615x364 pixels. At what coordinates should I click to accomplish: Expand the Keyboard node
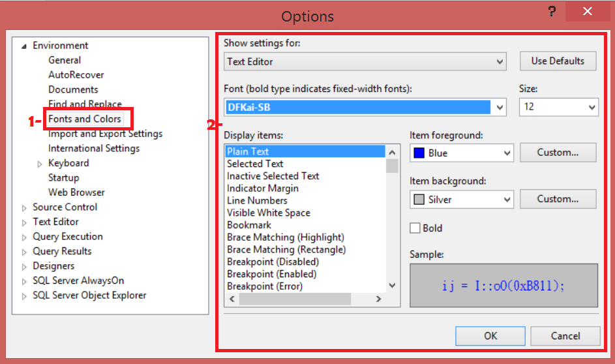pyautogui.click(x=40, y=164)
